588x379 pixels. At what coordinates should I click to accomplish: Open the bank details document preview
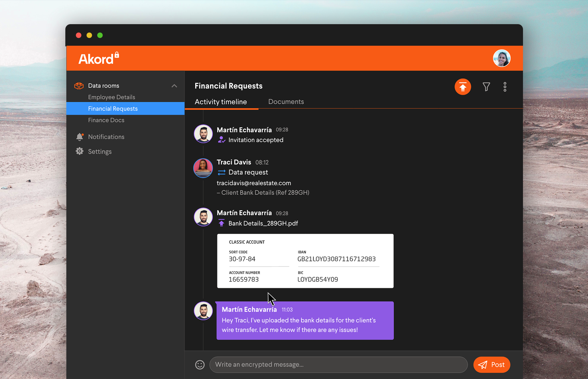[305, 261]
